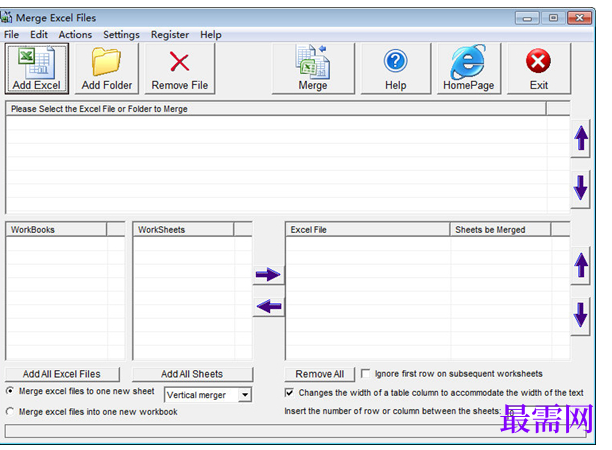Click the red Exit toolbar icon
Screen dimensions: 612x450
coord(539,69)
